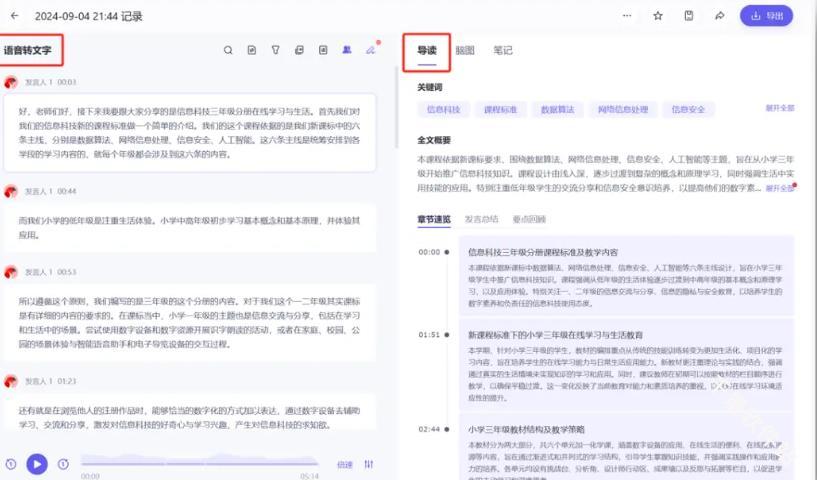Viewport: 817px width, 480px height.
Task: Click the share arrow icon
Action: (x=719, y=16)
